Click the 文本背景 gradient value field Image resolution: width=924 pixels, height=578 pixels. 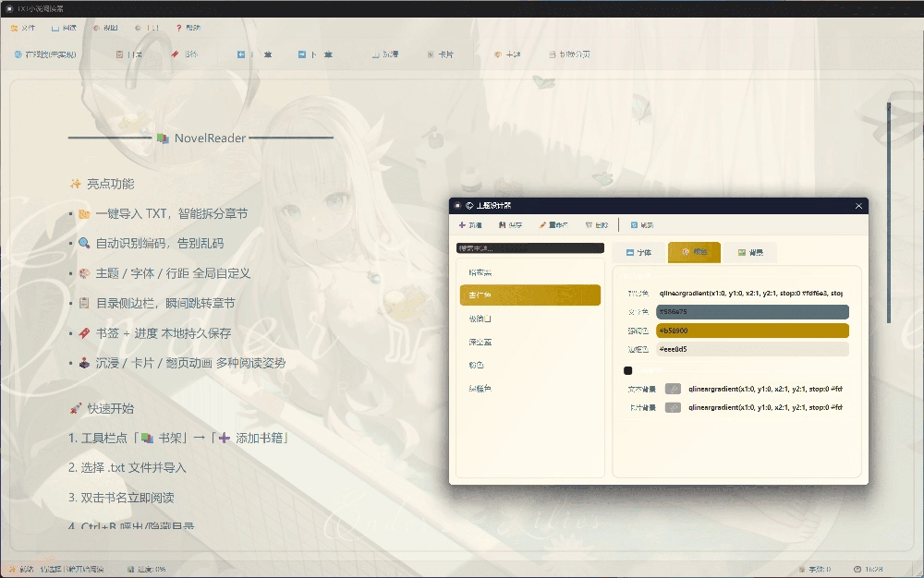[x=767, y=389]
